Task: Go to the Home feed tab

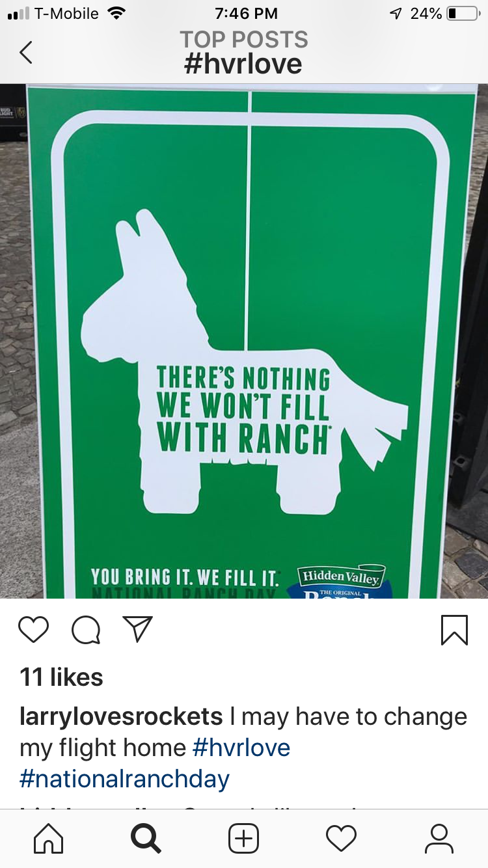Action: tap(49, 839)
